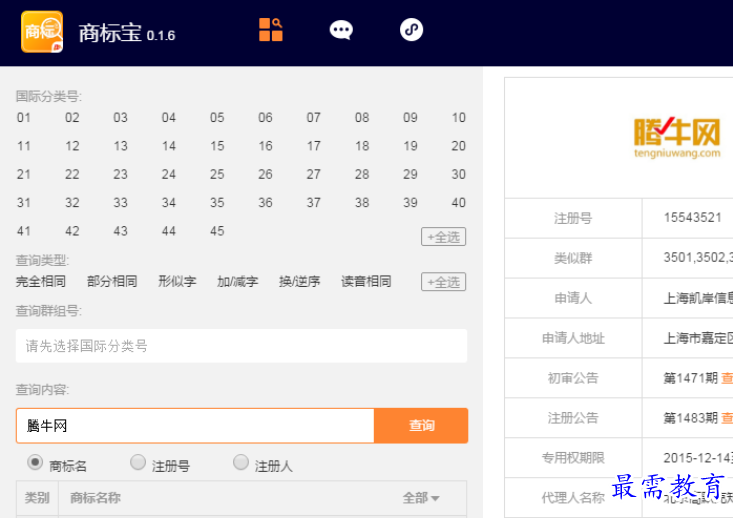733x518 pixels.
Task: Choose 读音相同 query type
Action: click(x=366, y=281)
